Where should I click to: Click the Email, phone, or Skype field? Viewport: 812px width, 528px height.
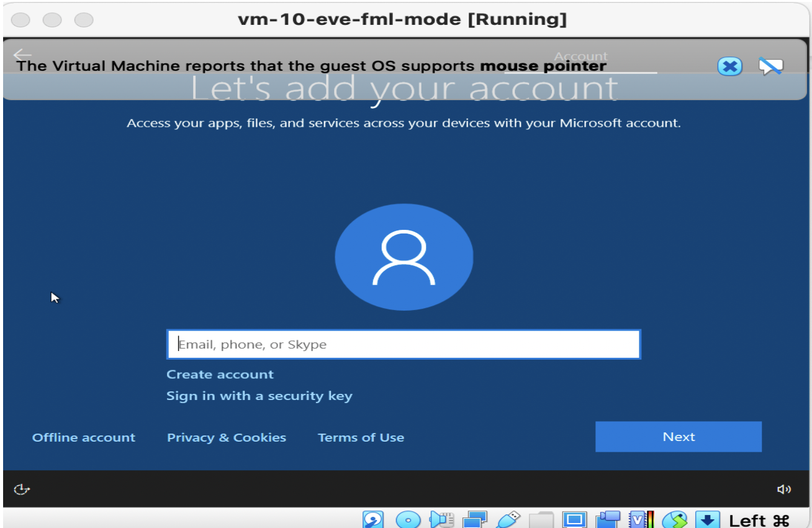404,344
